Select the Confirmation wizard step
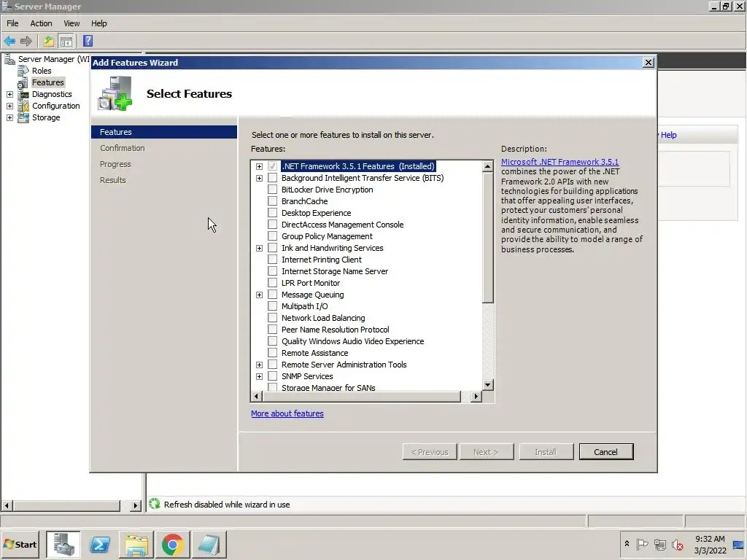Screen dimensions: 747x560 click(x=123, y=148)
